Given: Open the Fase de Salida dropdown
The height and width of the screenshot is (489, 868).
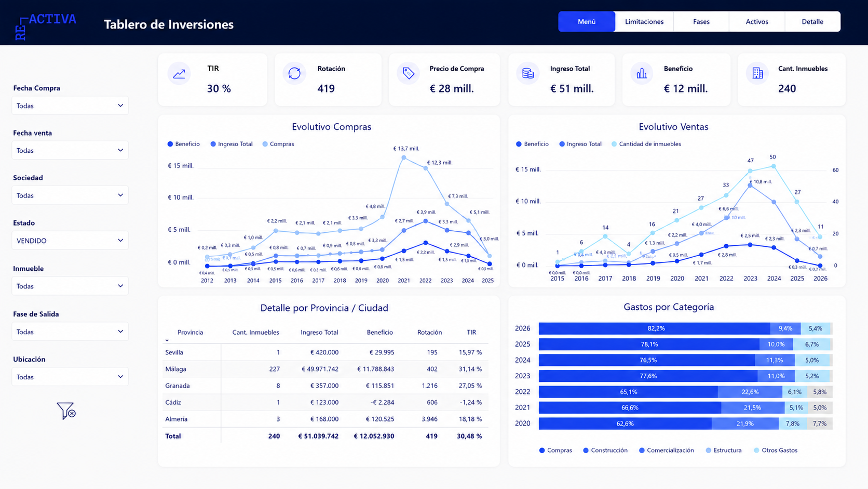Looking at the screenshot, I should (x=70, y=332).
